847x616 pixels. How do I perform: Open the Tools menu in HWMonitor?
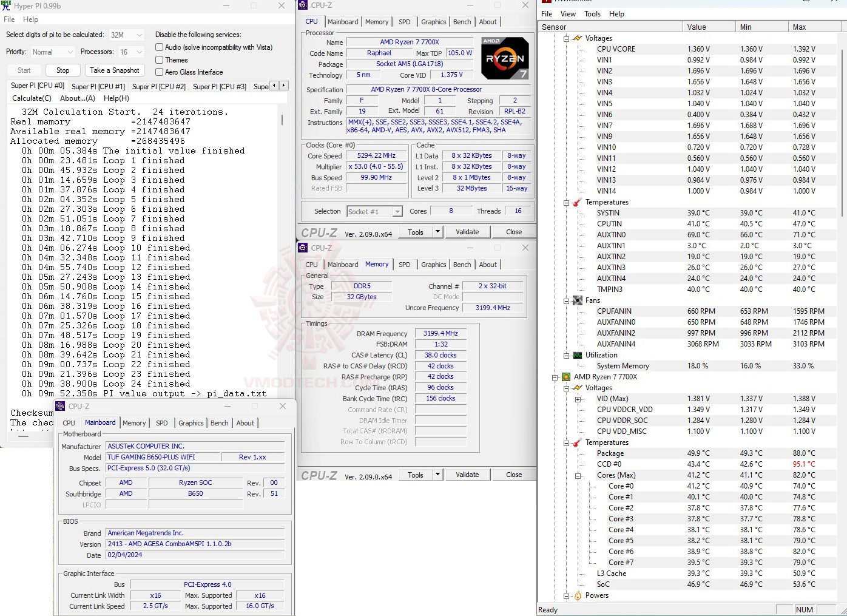[x=593, y=14]
